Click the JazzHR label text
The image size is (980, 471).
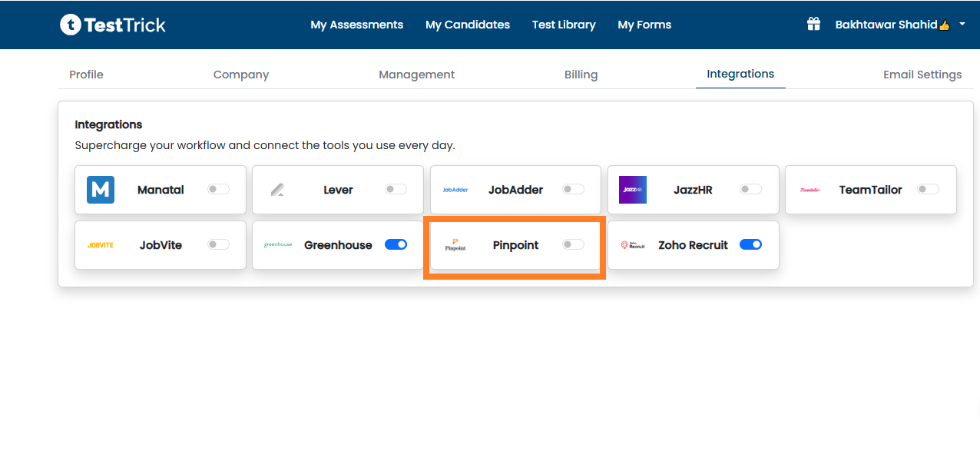pyautogui.click(x=693, y=190)
